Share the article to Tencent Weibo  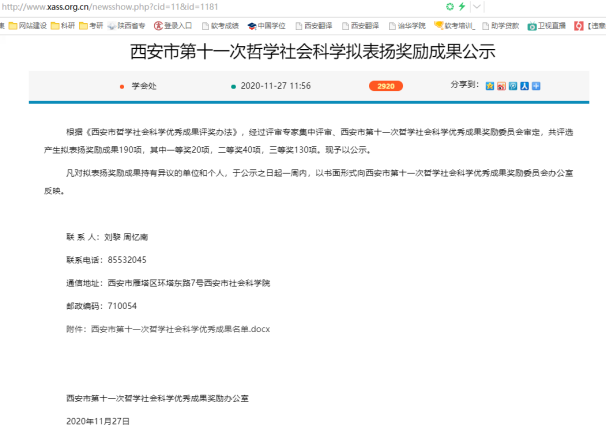513,86
